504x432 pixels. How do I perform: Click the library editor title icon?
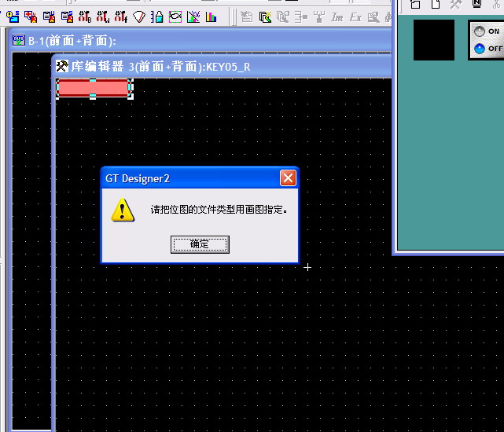point(63,67)
